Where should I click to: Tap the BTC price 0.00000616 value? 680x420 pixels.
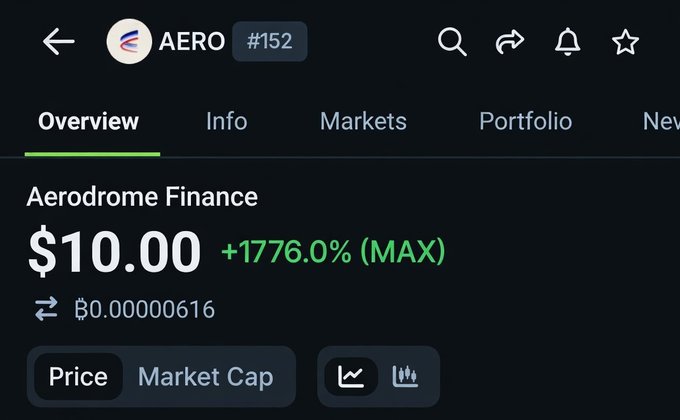click(144, 310)
